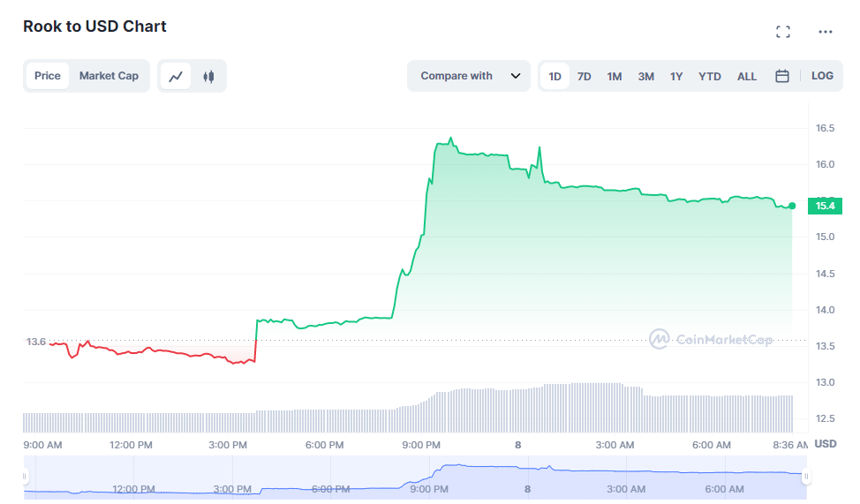The height and width of the screenshot is (504, 860).
Task: Show the 1M time range
Action: pos(614,77)
